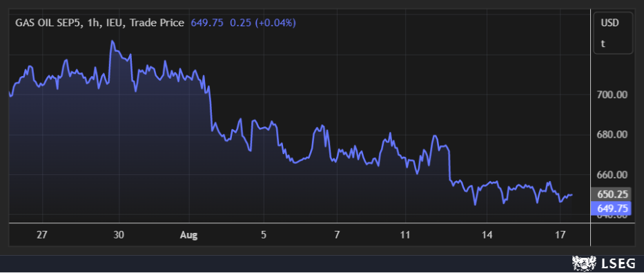Open the USD currency unit box
This screenshot has width=644, height=273.
tap(613, 33)
